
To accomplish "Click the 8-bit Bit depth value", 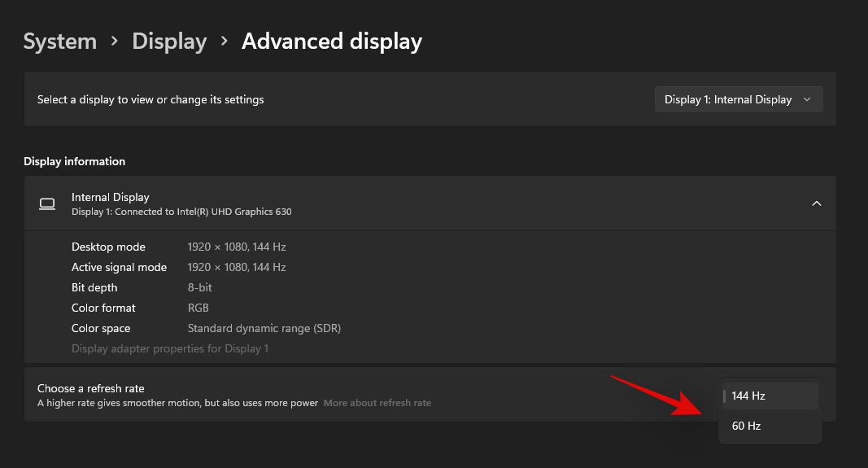I will 198,287.
